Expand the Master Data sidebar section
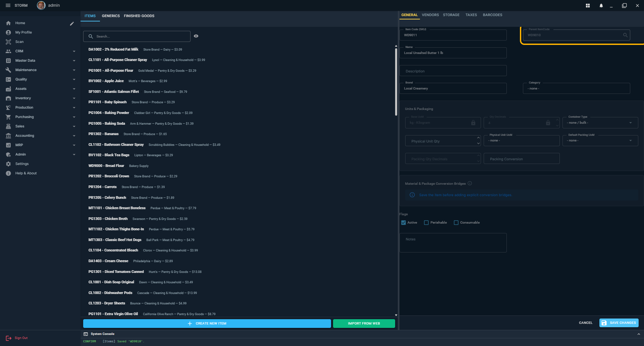 [74, 61]
